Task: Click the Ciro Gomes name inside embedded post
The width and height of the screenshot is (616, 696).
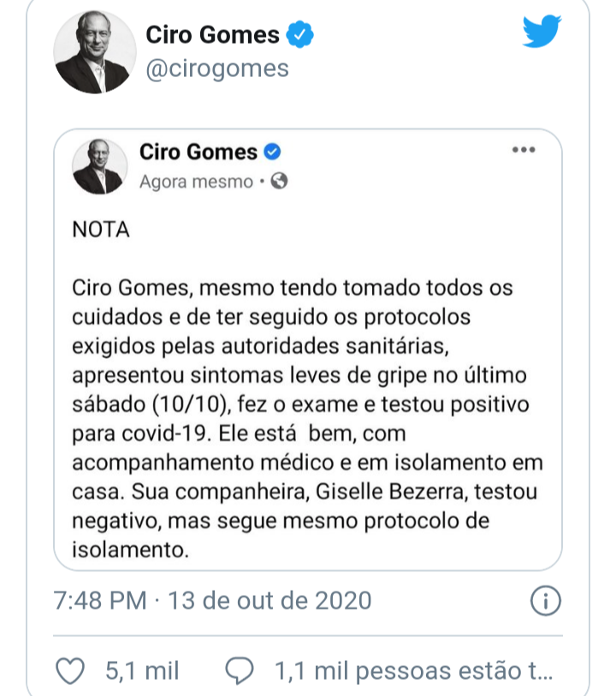Action: click(198, 152)
